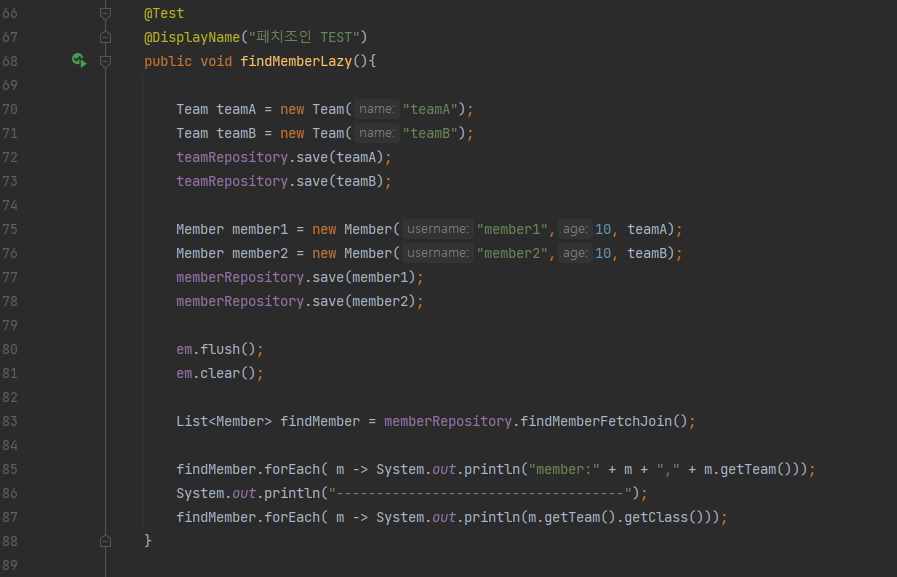
Task: Click the age: hint on member2 line
Action: (x=575, y=253)
